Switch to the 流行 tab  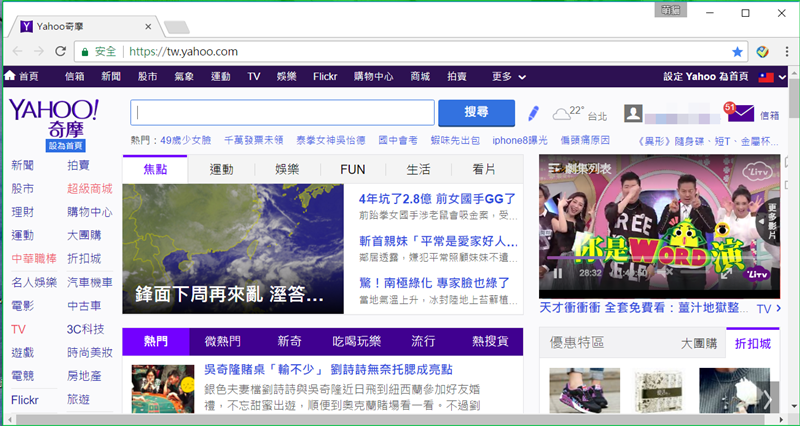423,341
